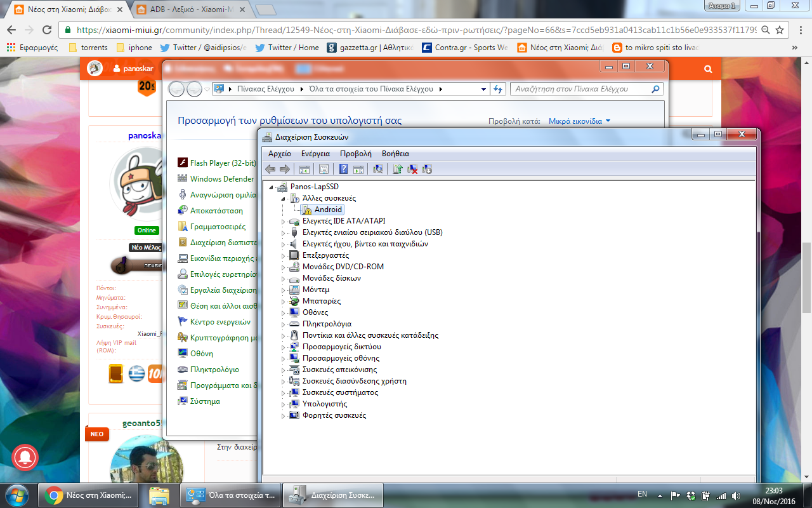
Task: Open the Μικρά εικονίδια view dropdown
Action: (x=579, y=121)
